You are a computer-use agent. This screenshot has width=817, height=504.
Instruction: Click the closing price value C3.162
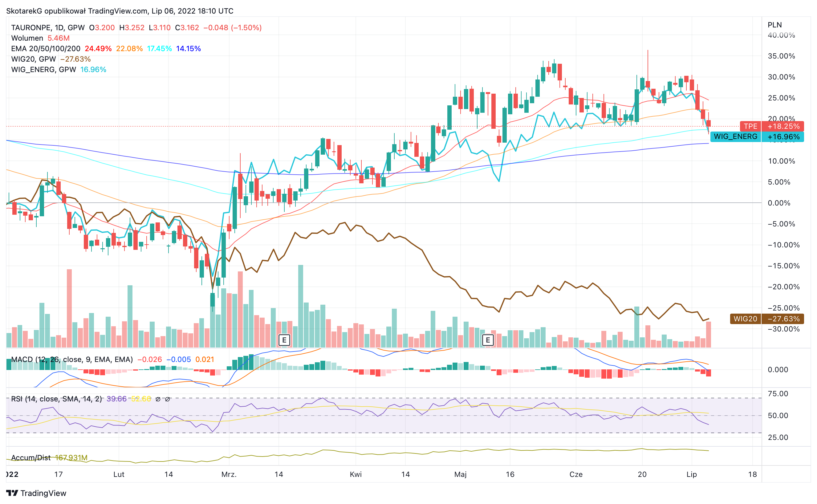point(187,28)
